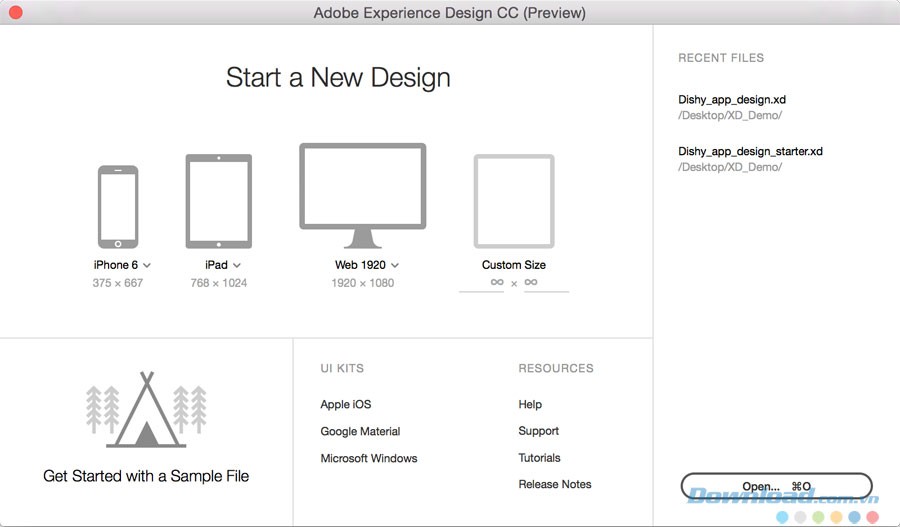Click the custom height input field
The height and width of the screenshot is (527, 900).
click(x=545, y=283)
